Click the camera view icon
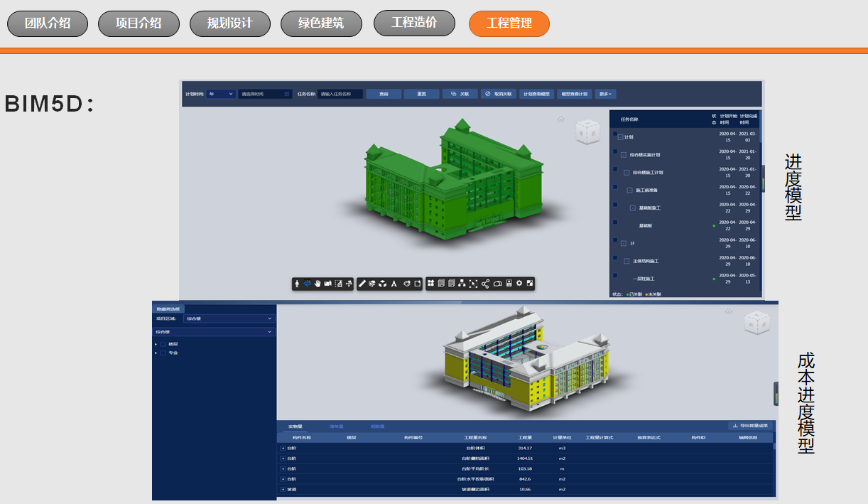Screen dimensions: 868x504 [328, 284]
